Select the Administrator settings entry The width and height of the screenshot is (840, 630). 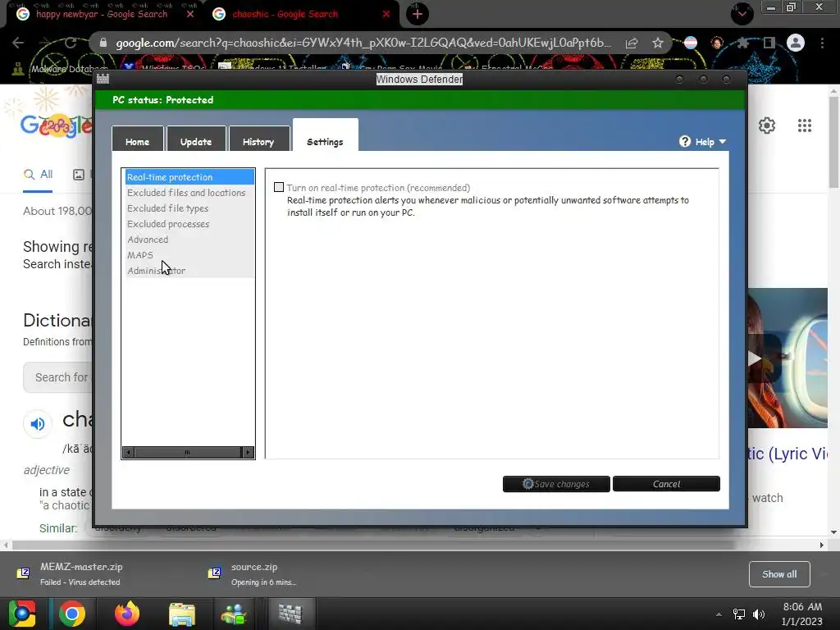tap(189, 270)
